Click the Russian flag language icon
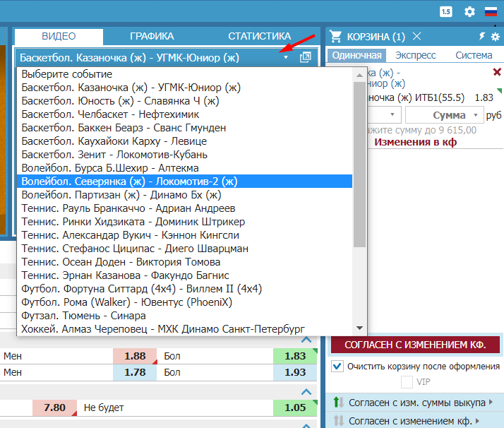This screenshot has width=504, height=428. coord(491,12)
